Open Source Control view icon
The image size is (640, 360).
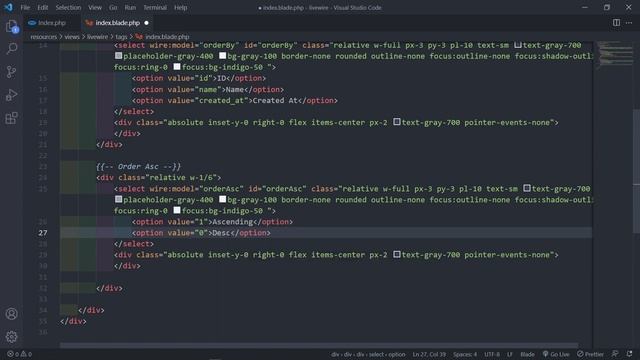11,72
